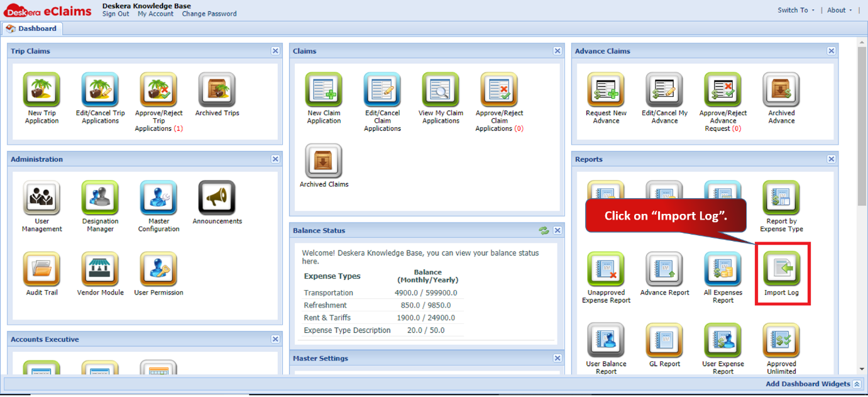Open Edit/Cancel My Advance
The image size is (868, 397).
[x=664, y=90]
